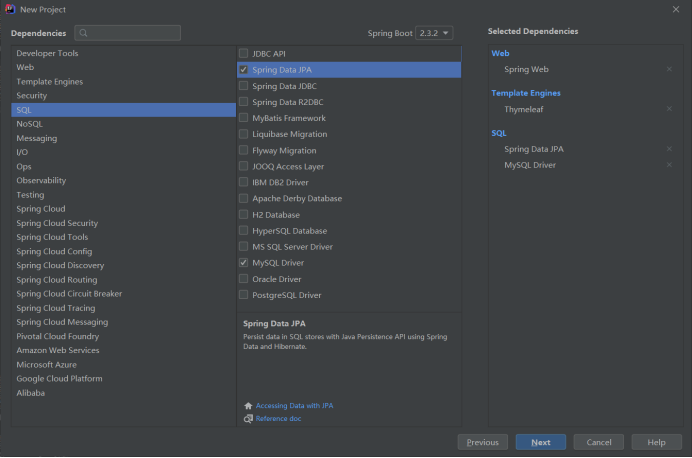Tick the Liquibase Migration checkbox
The image size is (692, 458).
(x=243, y=134)
